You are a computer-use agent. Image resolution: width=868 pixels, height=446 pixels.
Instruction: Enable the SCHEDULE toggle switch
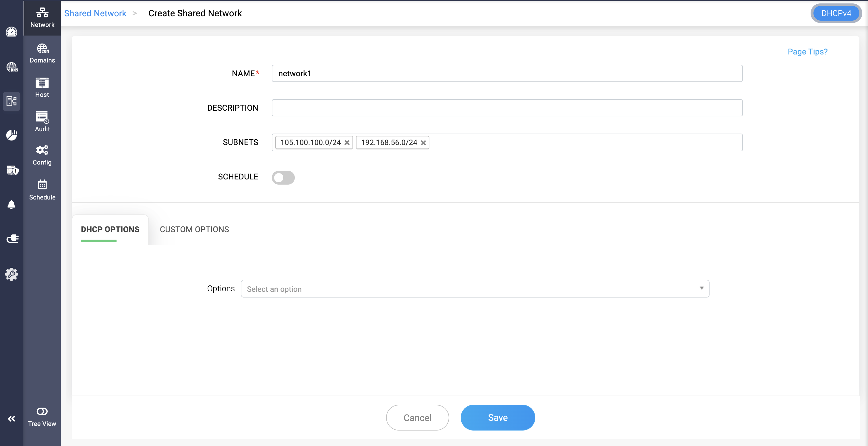click(283, 177)
